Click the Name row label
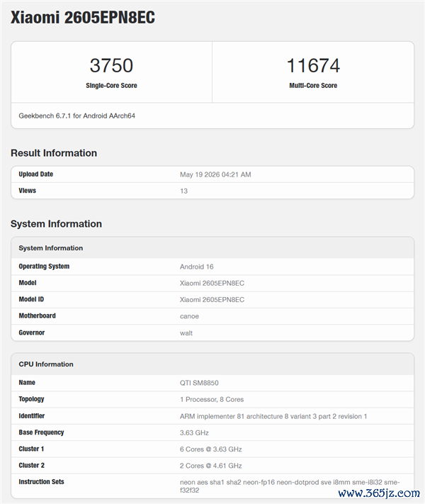 (27, 383)
